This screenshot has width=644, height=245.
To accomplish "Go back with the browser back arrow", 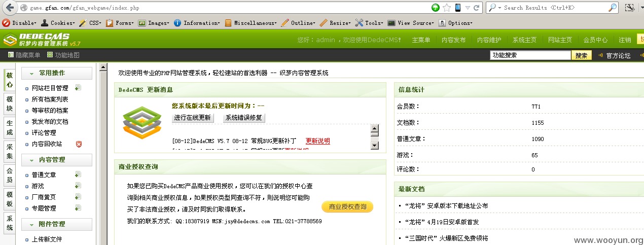I will [x=10, y=8].
